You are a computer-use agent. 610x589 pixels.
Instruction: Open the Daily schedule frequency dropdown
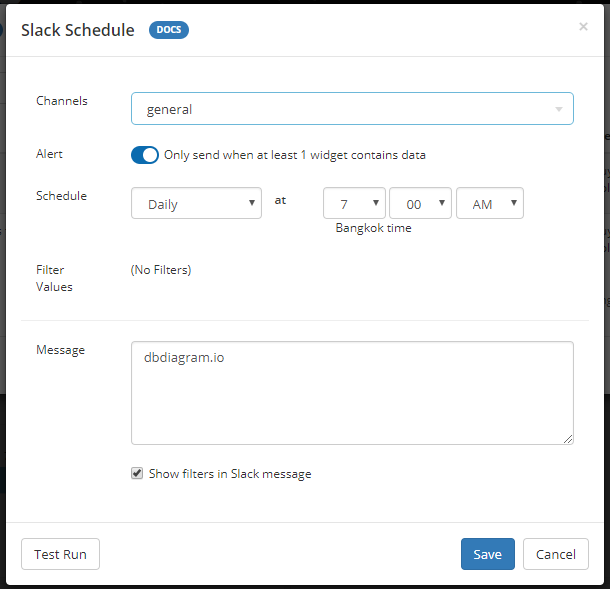coord(196,203)
